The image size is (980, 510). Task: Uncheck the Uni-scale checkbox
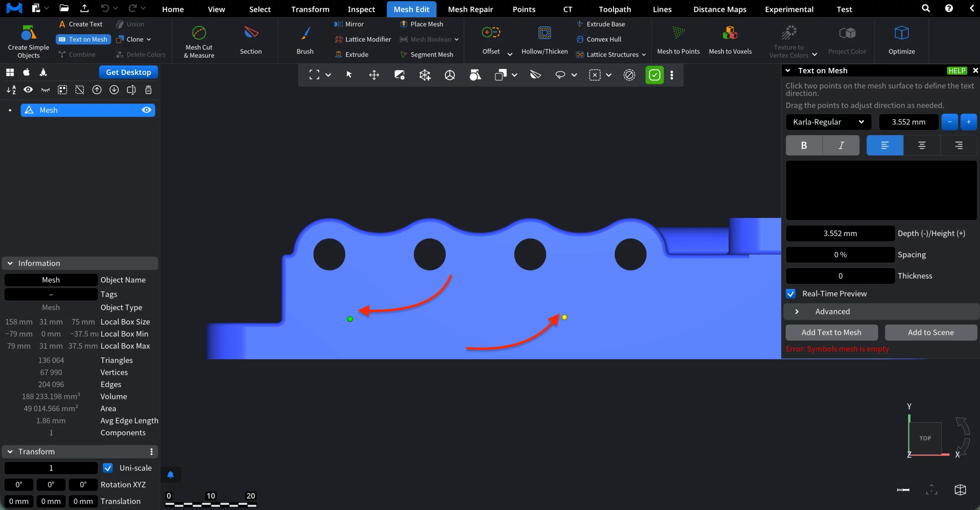coord(108,468)
